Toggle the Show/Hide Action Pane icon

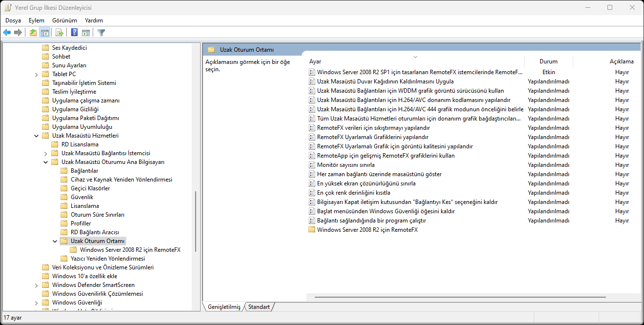click(x=86, y=33)
